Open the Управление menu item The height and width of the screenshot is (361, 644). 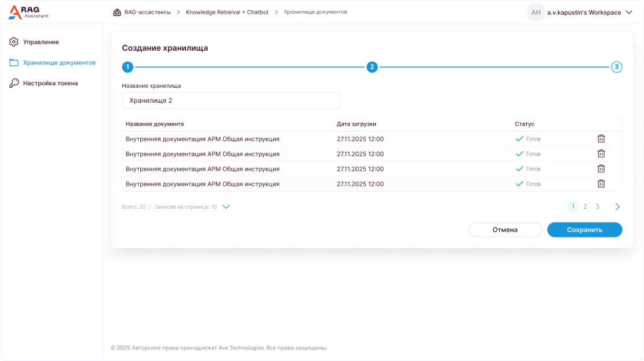coord(41,42)
